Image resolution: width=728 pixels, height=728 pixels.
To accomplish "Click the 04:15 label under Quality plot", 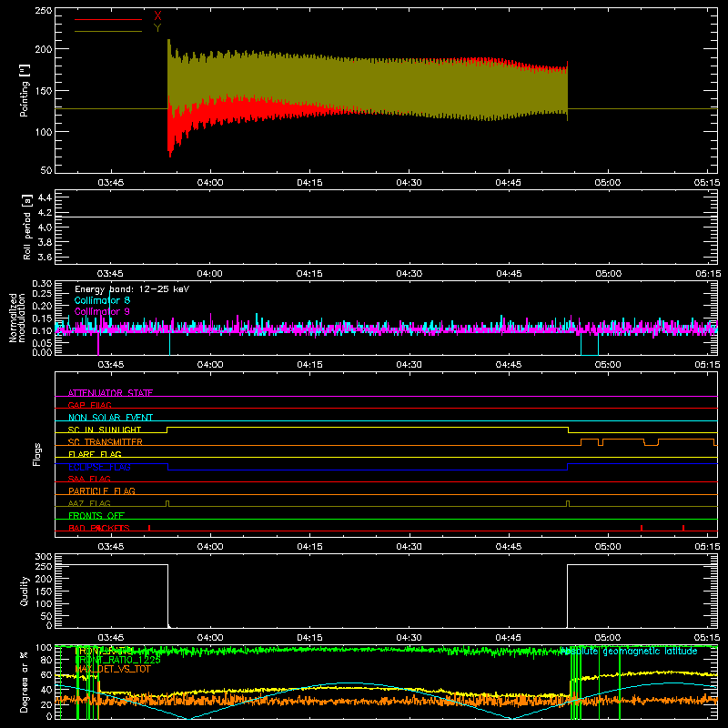I will (309, 638).
